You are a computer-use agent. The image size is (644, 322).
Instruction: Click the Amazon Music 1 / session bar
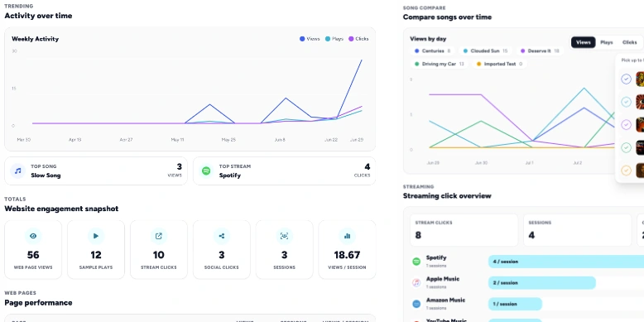(515, 304)
